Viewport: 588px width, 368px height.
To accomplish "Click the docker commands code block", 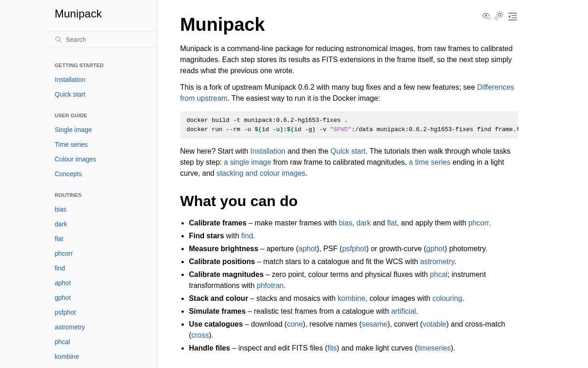I will click(x=349, y=125).
